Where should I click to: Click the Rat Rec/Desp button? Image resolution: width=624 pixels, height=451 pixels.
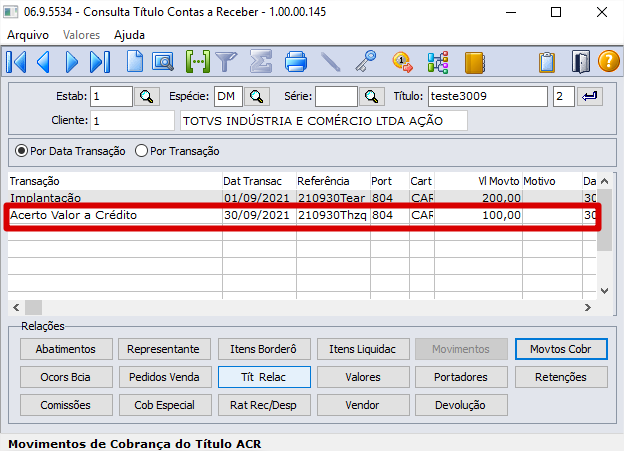264,405
